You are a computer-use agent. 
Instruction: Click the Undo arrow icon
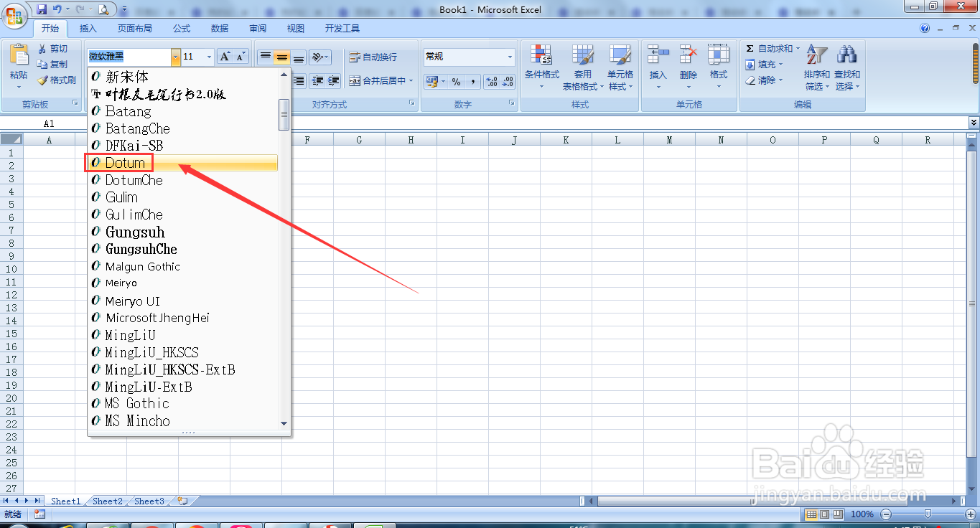(x=57, y=9)
